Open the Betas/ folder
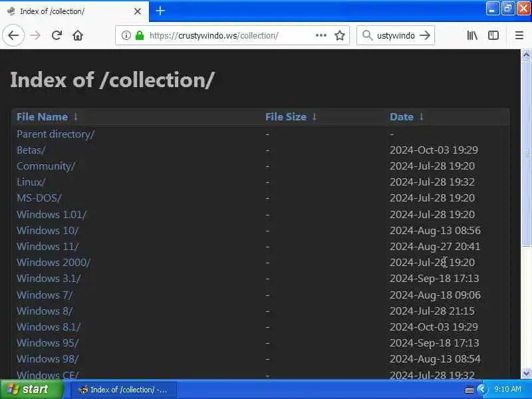The width and height of the screenshot is (532, 399). pos(31,150)
